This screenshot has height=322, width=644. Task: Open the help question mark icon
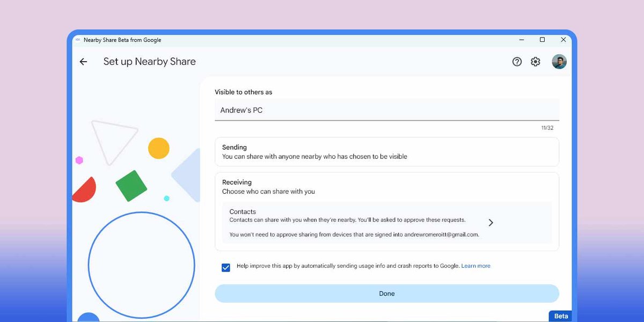(517, 62)
